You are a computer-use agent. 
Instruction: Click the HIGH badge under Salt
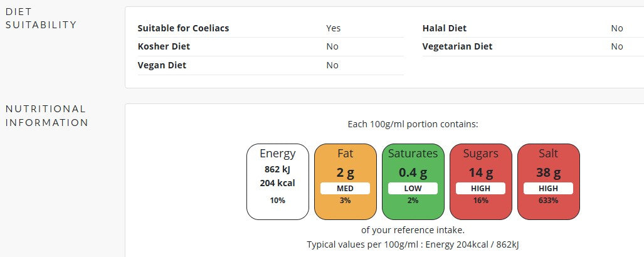pos(549,189)
